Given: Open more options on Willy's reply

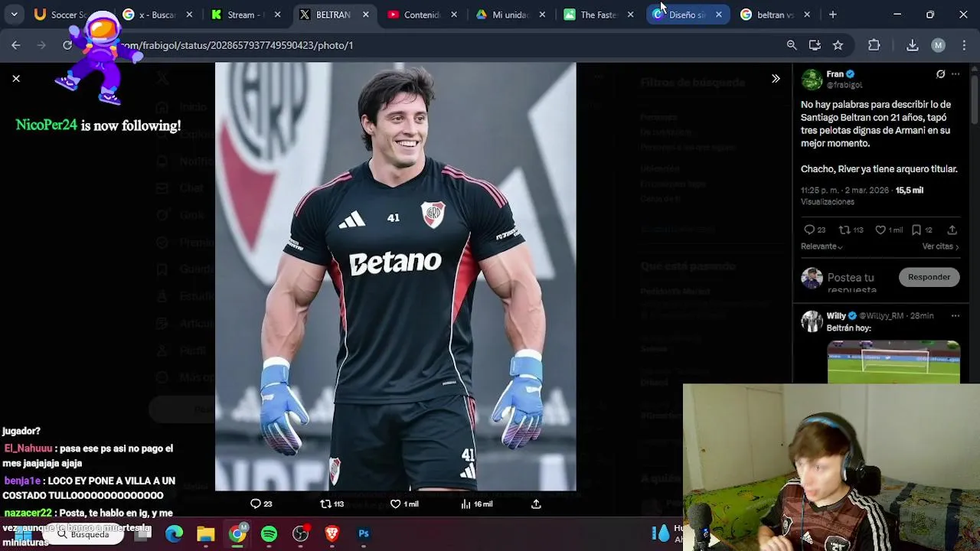Looking at the screenshot, I should (955, 315).
